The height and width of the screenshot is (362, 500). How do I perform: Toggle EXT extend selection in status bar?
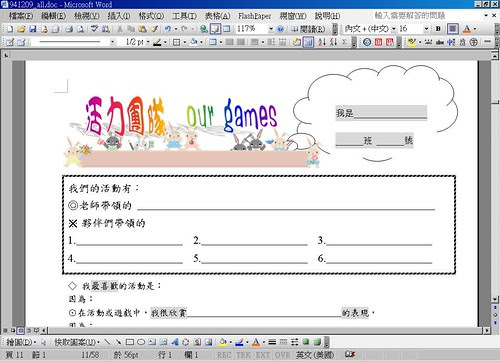(263, 355)
